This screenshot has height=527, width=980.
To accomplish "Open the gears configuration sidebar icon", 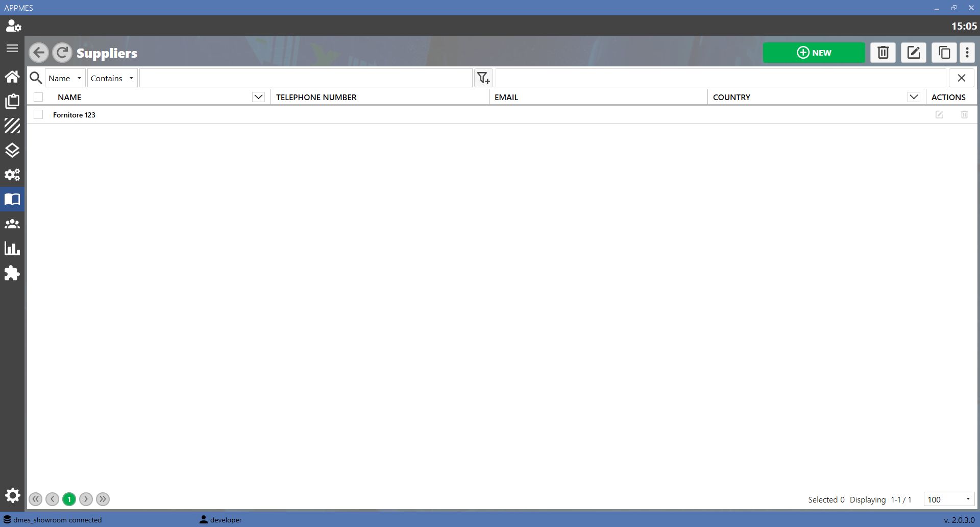I will [x=12, y=175].
